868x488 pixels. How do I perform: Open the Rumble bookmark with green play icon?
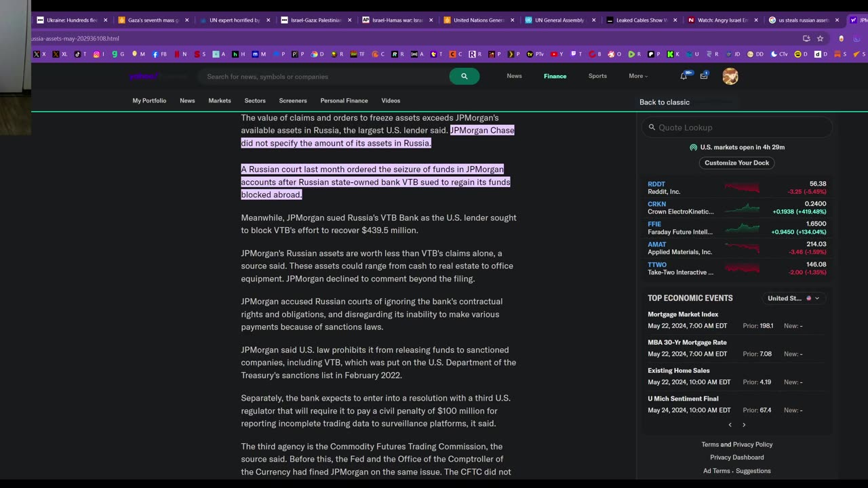(635, 54)
